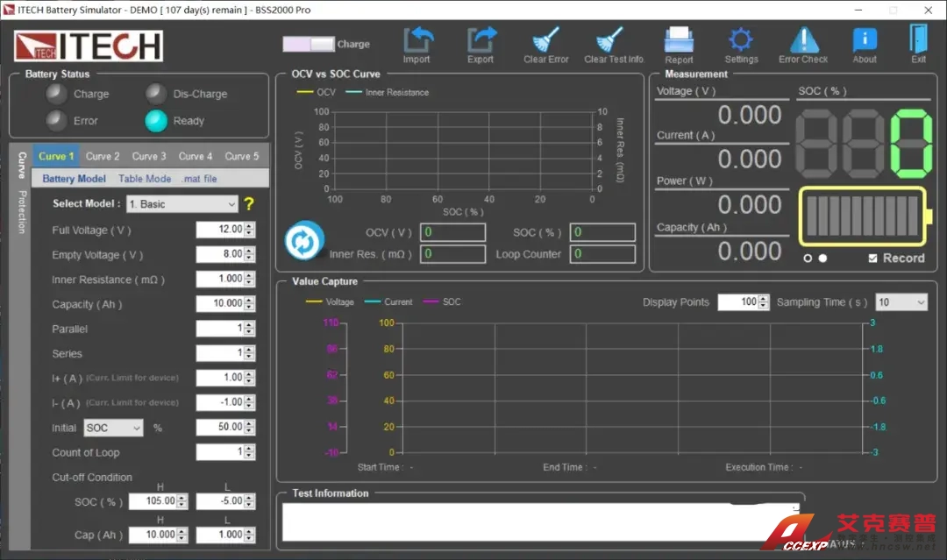Click the Exit door icon

[918, 39]
